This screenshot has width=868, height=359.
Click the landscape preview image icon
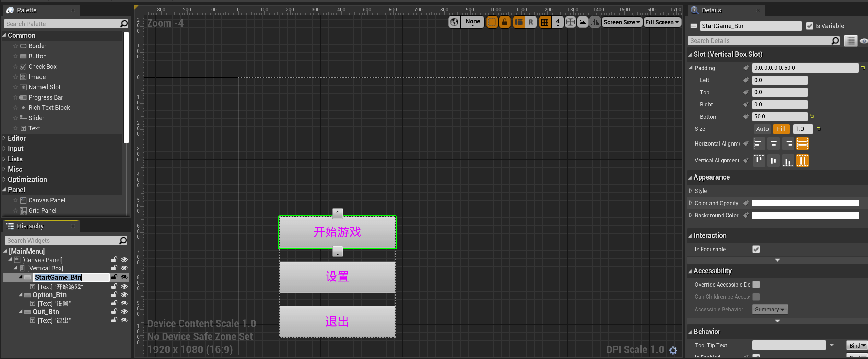pos(583,22)
